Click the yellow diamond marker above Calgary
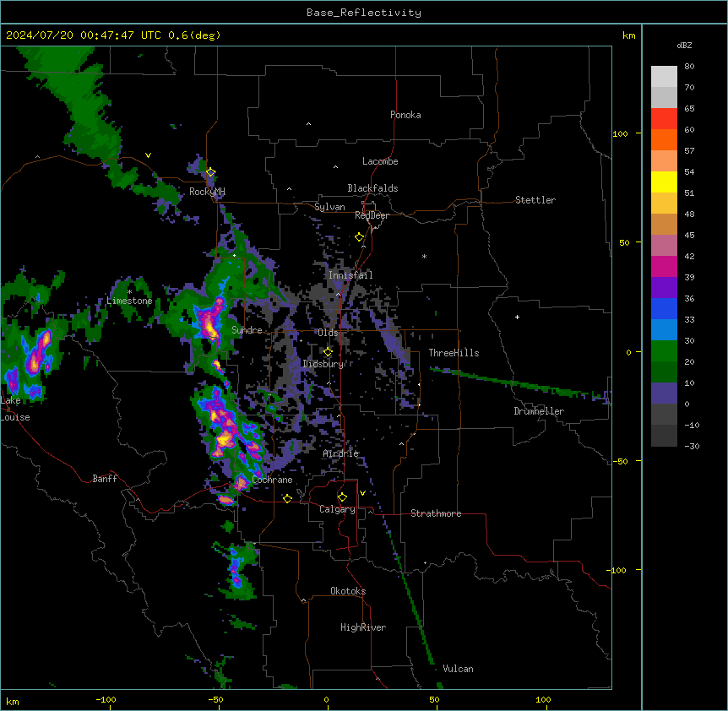This screenshot has height=711, width=728. (x=342, y=497)
